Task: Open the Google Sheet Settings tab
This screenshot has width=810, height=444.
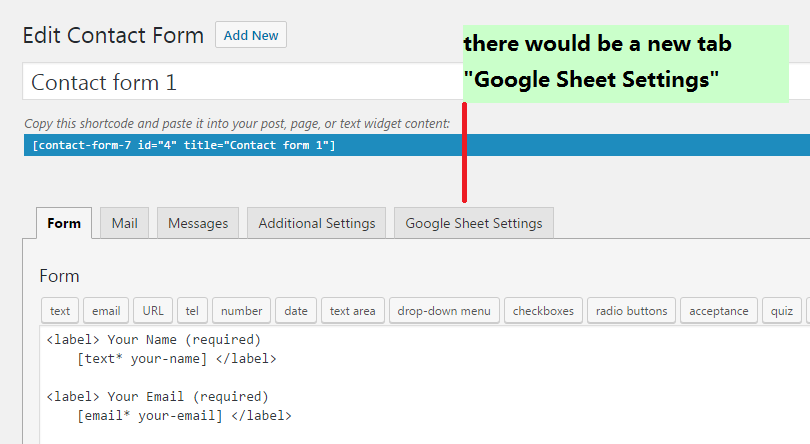Action: pyautogui.click(x=474, y=223)
